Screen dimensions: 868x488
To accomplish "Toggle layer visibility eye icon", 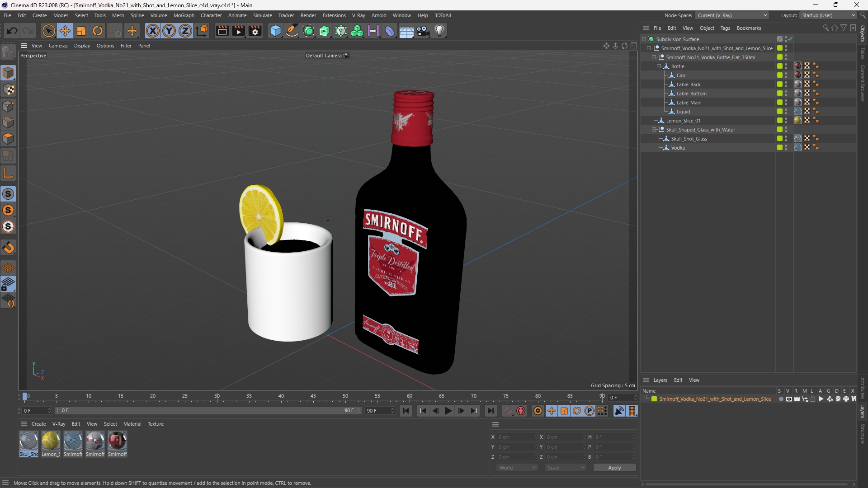I will 789,399.
